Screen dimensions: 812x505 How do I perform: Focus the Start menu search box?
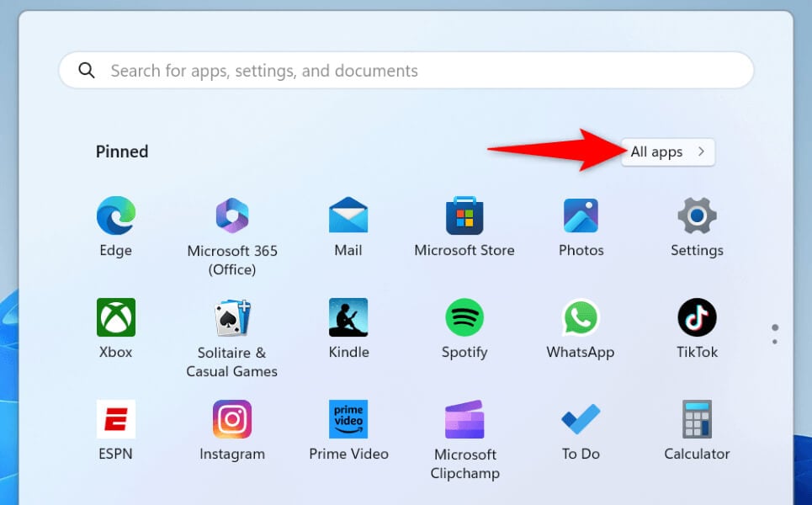[x=406, y=70]
